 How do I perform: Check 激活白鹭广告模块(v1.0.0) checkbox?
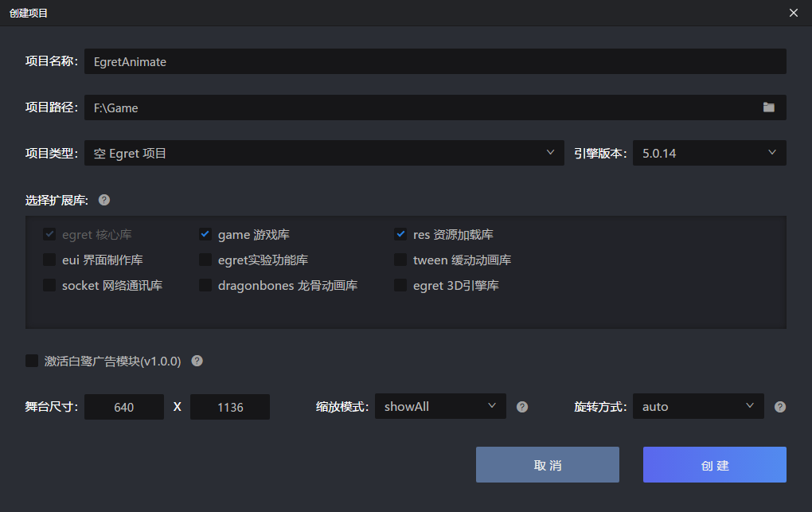point(32,361)
